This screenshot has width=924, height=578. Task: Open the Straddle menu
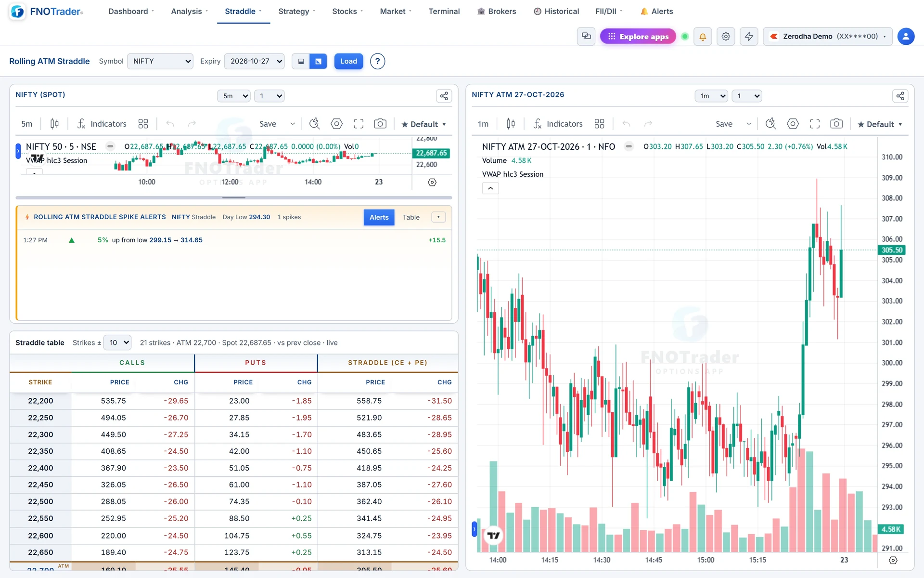point(243,11)
